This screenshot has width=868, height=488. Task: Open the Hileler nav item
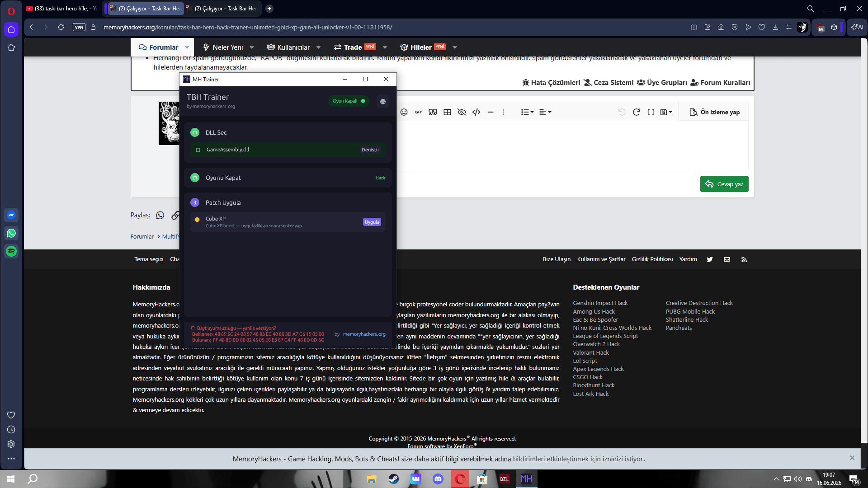(423, 47)
